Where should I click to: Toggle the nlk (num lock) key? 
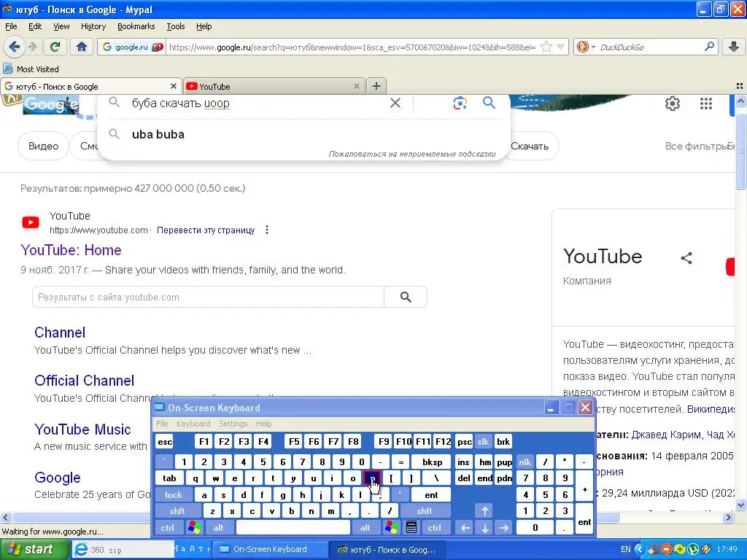pyautogui.click(x=525, y=462)
